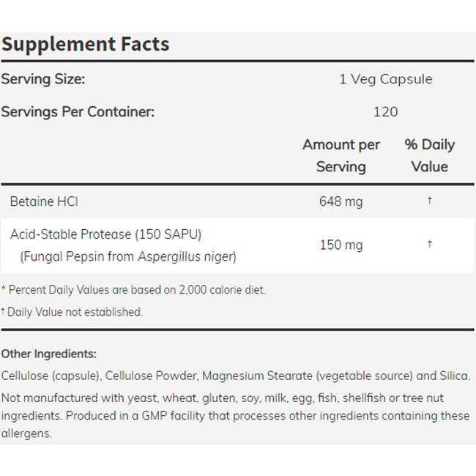Select the Betaine HCl row
This screenshot has width=476, height=476.
point(237,201)
